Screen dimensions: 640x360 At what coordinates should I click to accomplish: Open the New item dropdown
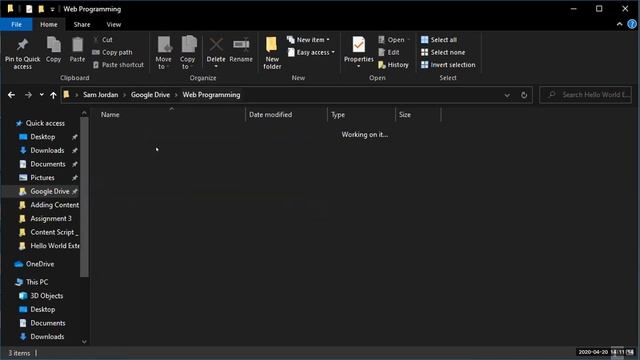(x=309, y=40)
